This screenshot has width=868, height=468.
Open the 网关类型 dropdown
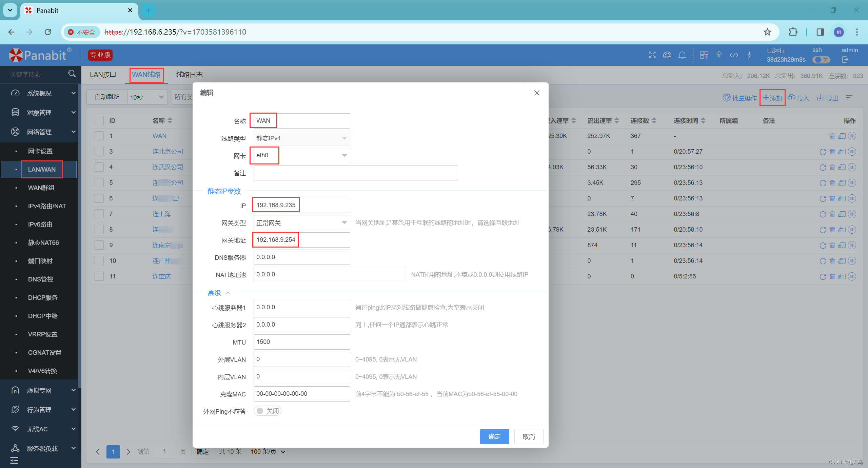pyautogui.click(x=302, y=223)
